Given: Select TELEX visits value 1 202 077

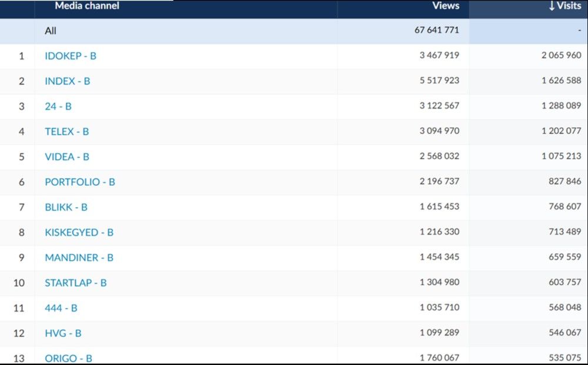Looking at the screenshot, I should (x=561, y=131).
